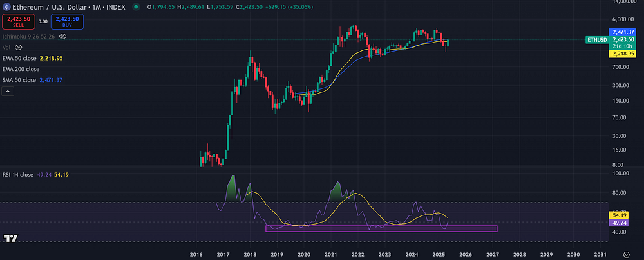Select the SMA 50 close legend
The height and width of the screenshot is (260, 644).
pyautogui.click(x=19, y=80)
